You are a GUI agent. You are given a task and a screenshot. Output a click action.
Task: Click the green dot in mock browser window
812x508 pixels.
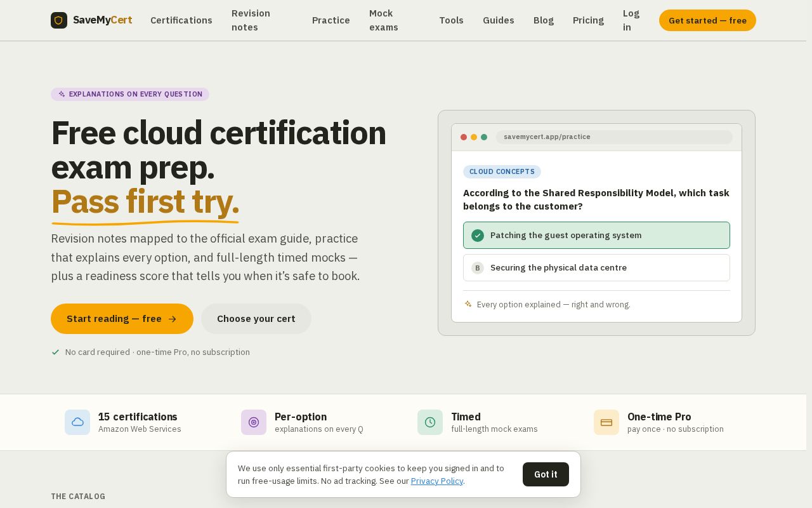(x=484, y=137)
